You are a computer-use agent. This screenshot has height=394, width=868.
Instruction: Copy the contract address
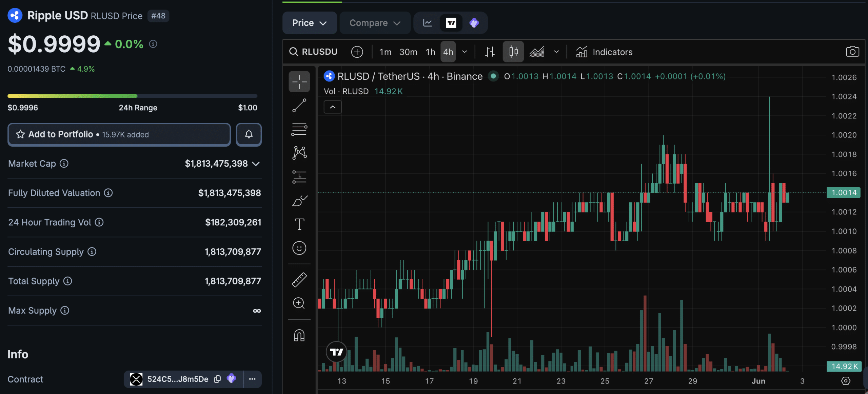pos(218,379)
